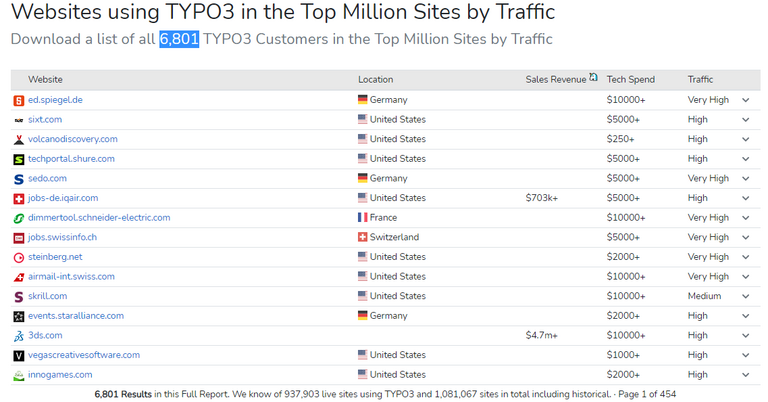768x402 pixels.
Task: Click the ed.spiegel.de favicon
Action: tap(19, 101)
